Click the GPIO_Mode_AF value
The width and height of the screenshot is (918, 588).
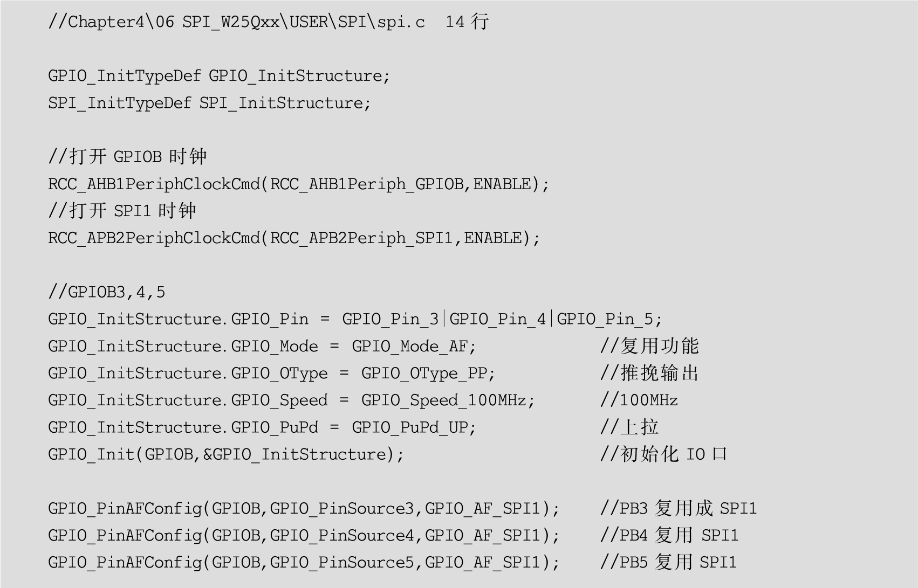pyautogui.click(x=414, y=346)
